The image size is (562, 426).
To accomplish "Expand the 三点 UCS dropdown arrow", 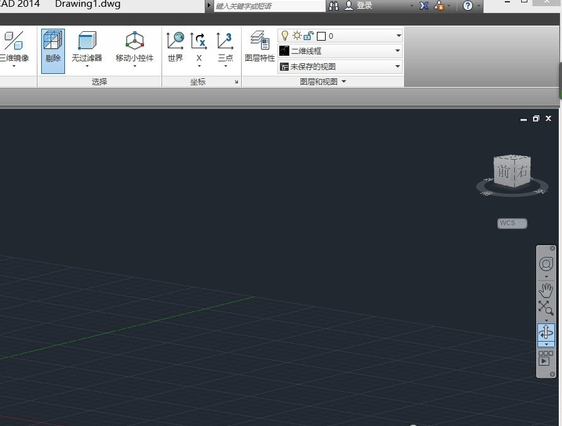I will 225,66.
